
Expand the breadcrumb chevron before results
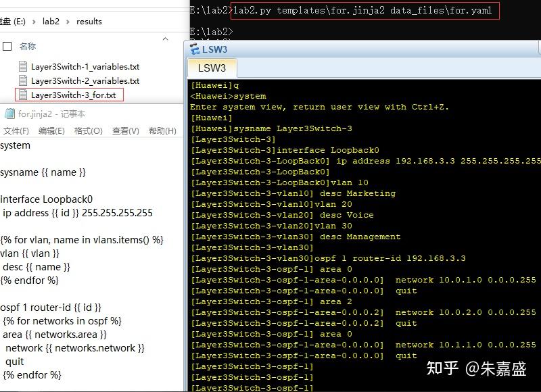[x=68, y=22]
